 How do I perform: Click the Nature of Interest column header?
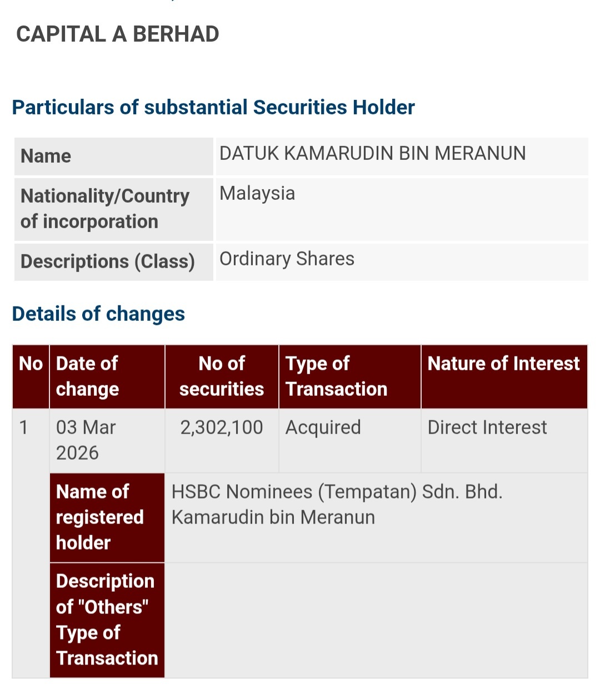point(503,364)
